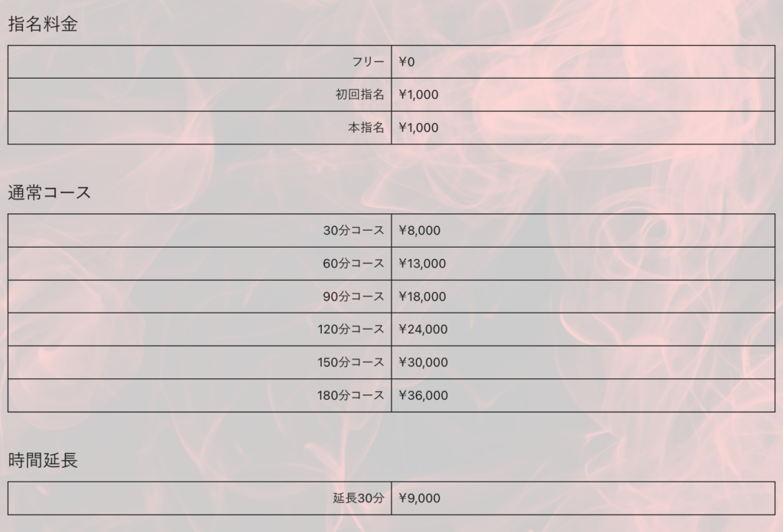The width and height of the screenshot is (783, 532).
Task: Click the 時間延長 heading
Action: pos(43,460)
